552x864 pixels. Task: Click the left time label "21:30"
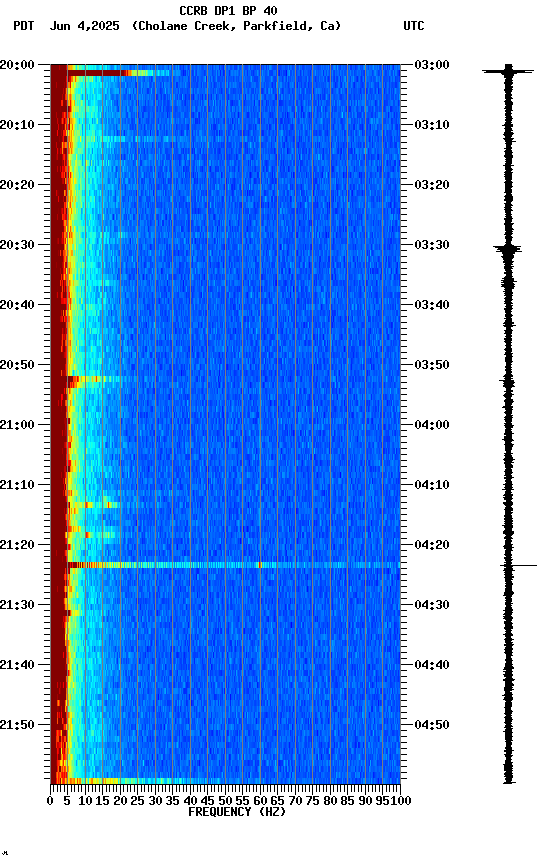(17, 606)
